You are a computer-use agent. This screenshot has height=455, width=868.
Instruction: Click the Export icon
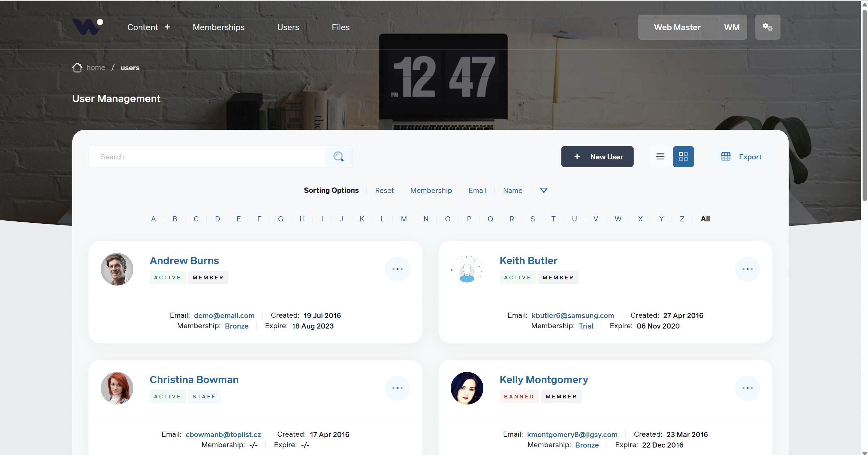[x=726, y=157]
